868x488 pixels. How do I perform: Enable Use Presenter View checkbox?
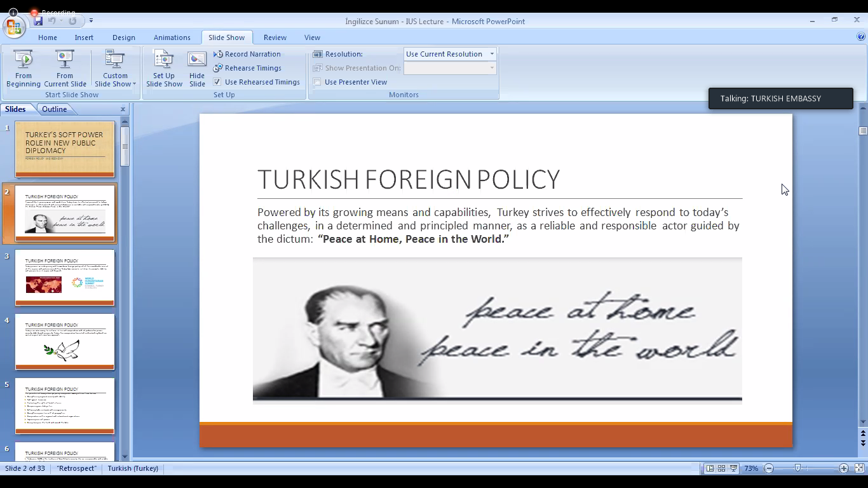pos(317,82)
